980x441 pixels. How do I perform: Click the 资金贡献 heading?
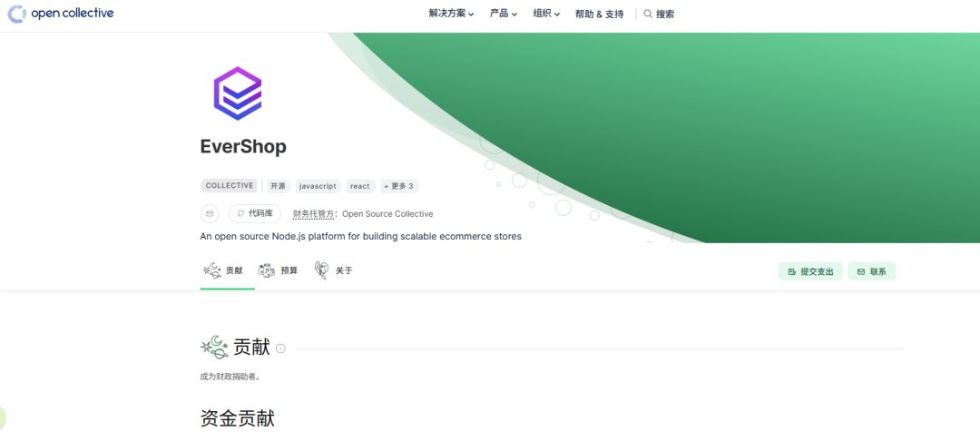pyautogui.click(x=238, y=418)
